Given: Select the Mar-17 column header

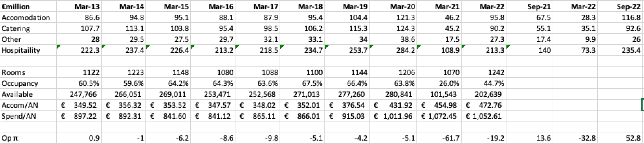Looking at the screenshot, I should 266,6.
